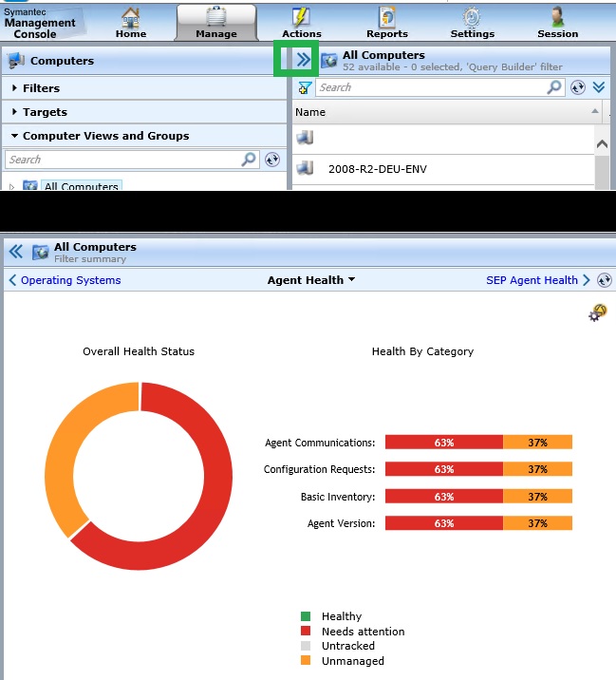Click magnifier in Computer Views search box

(249, 160)
